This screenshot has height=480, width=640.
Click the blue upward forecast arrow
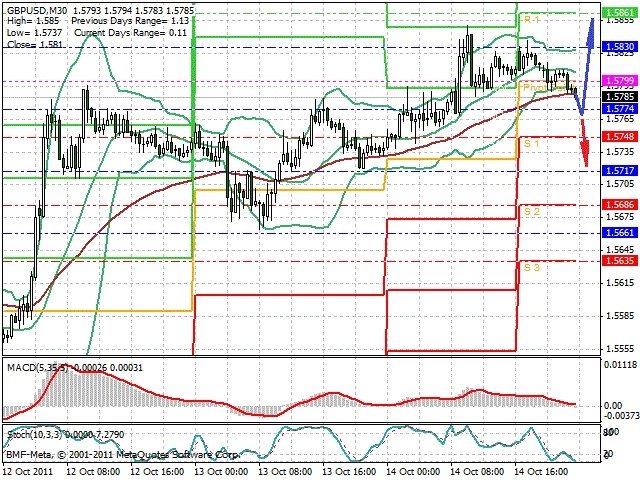(586, 65)
